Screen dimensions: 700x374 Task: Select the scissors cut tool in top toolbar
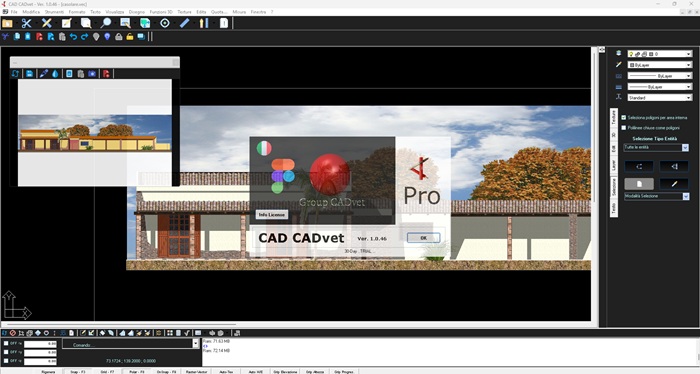[27, 23]
